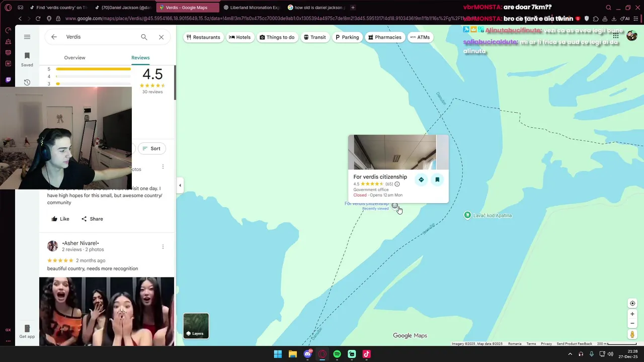The width and height of the screenshot is (644, 362).
Task: Click Lavač kod Apatina map marker
Action: pyautogui.click(x=467, y=215)
